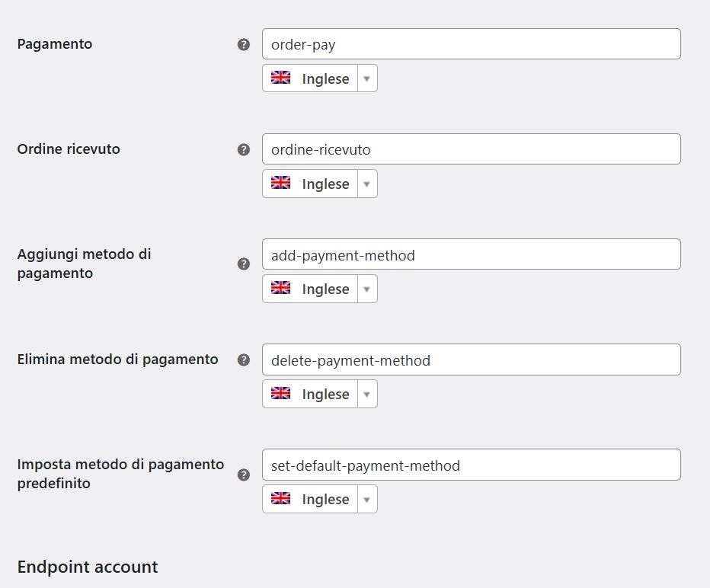
Task: Click the add-payment-method input field
Action: [471, 254]
